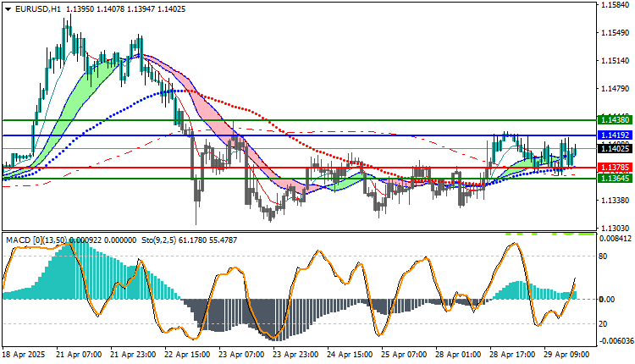Click the 25 Apr 07:00 time label
The height and width of the screenshot is (364, 635).
pyautogui.click(x=404, y=355)
